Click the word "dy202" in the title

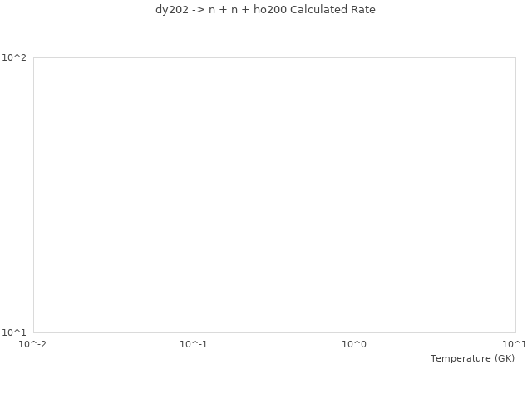click(x=171, y=10)
